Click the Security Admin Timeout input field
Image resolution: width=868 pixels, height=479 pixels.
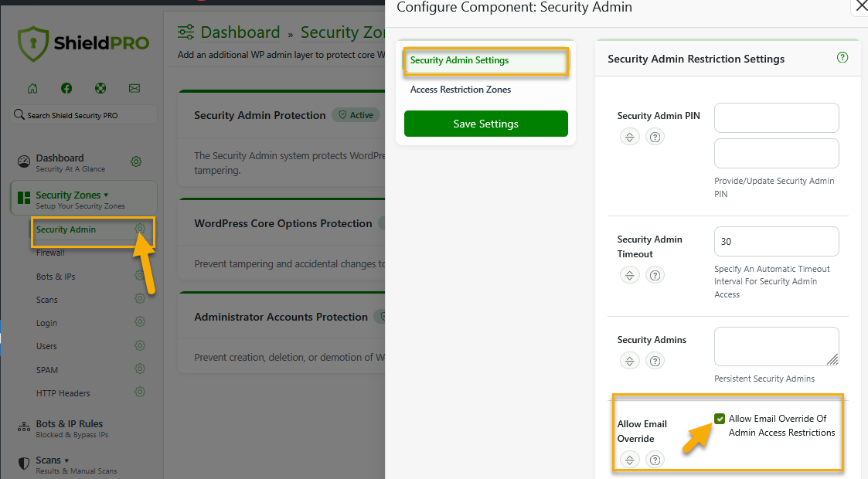(x=776, y=241)
